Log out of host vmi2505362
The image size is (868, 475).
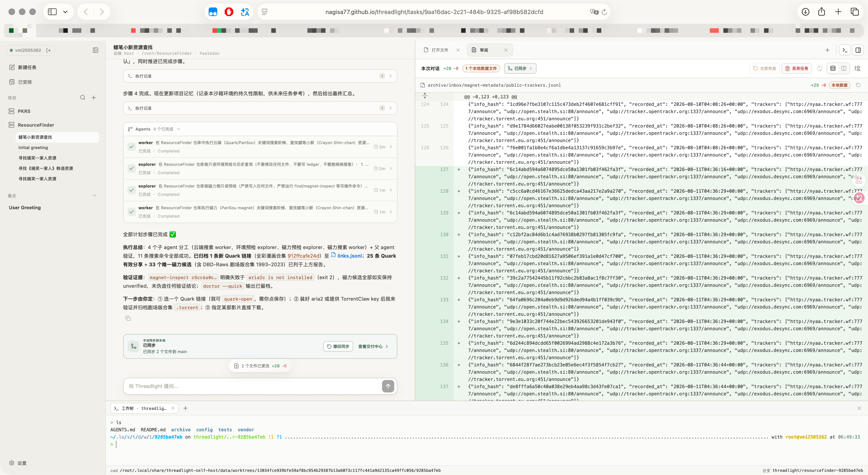[49, 50]
